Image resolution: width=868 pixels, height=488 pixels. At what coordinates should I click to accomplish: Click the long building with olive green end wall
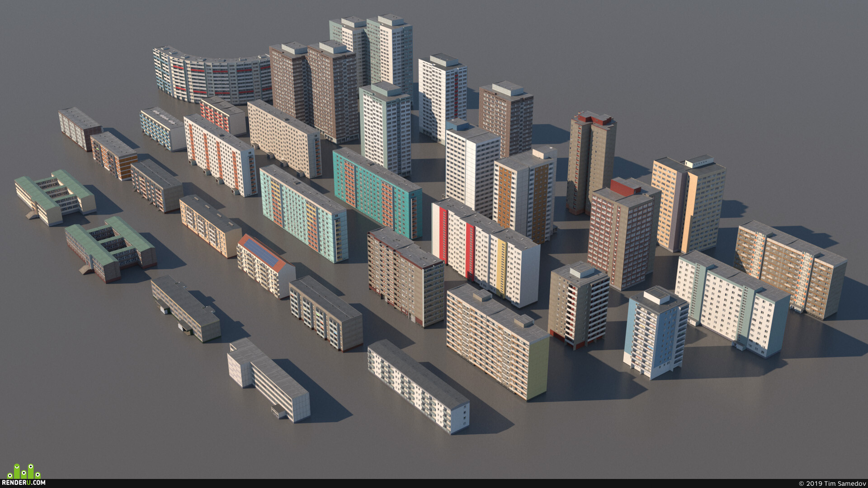pyautogui.click(x=497, y=342)
